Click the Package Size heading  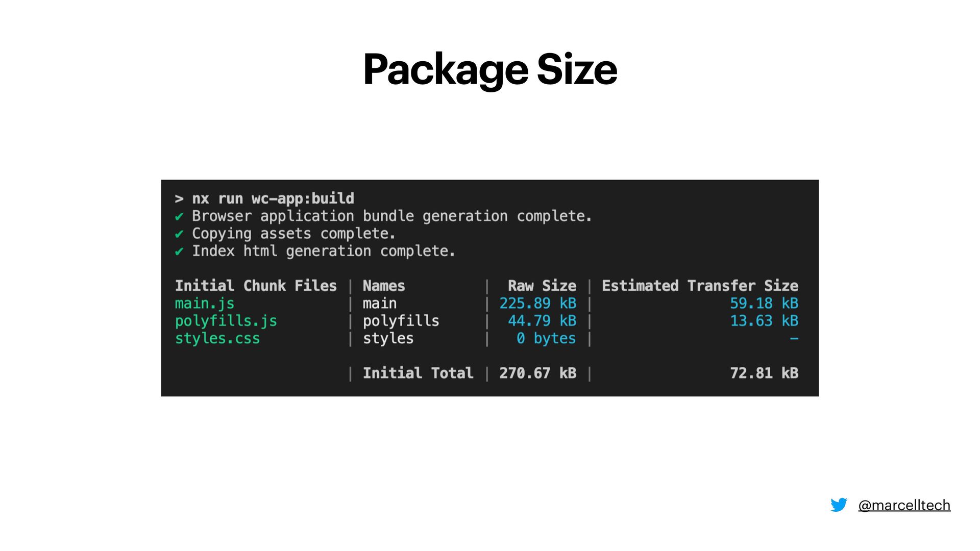click(x=490, y=70)
